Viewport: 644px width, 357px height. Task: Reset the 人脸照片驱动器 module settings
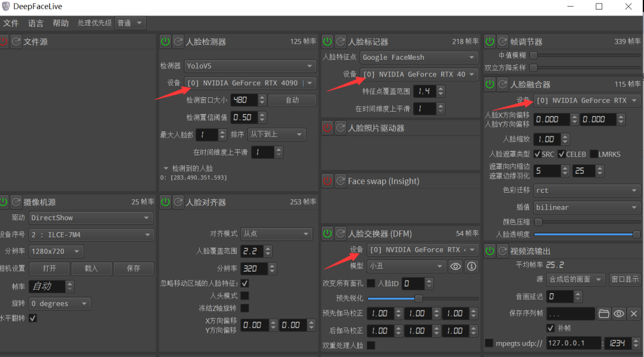340,128
